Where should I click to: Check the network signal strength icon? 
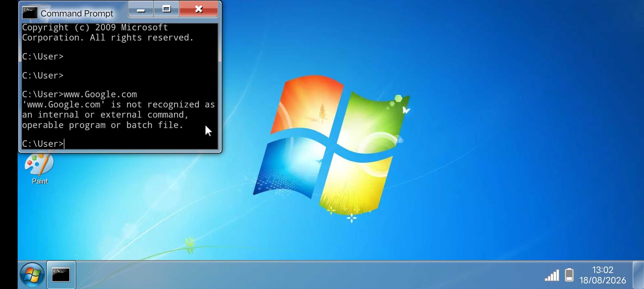click(552, 275)
